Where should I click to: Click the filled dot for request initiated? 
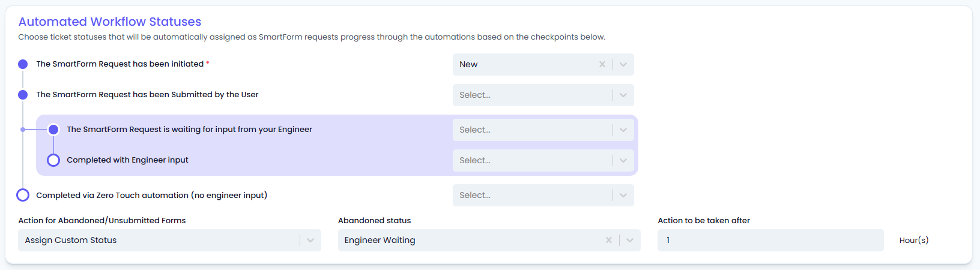tap(23, 64)
